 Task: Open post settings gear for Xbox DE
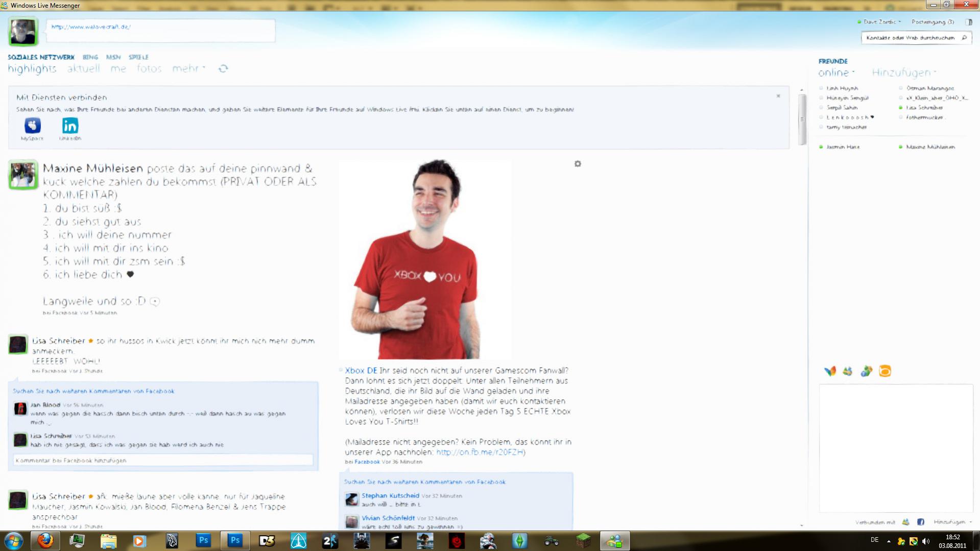[x=578, y=164]
